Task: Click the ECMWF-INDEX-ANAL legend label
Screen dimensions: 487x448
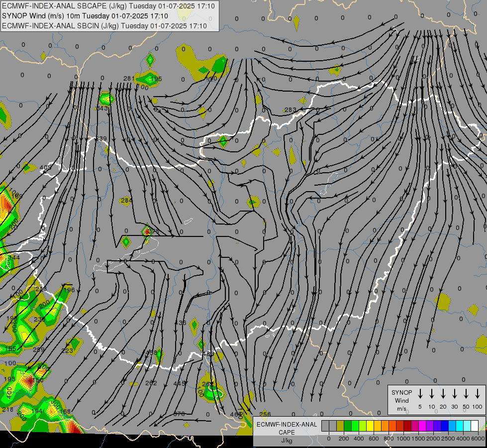Action: pyautogui.click(x=287, y=425)
